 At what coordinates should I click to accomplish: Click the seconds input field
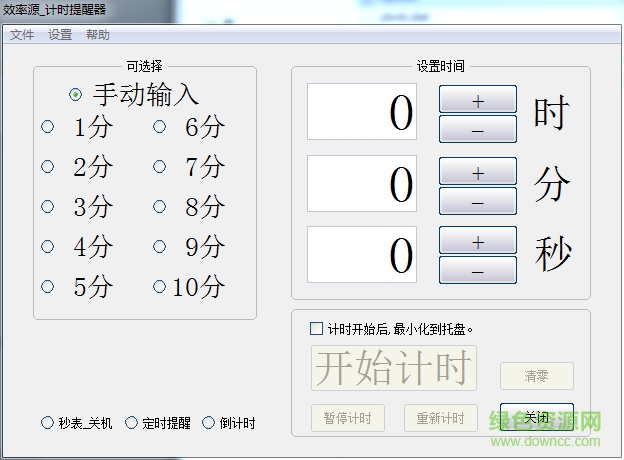(362, 255)
